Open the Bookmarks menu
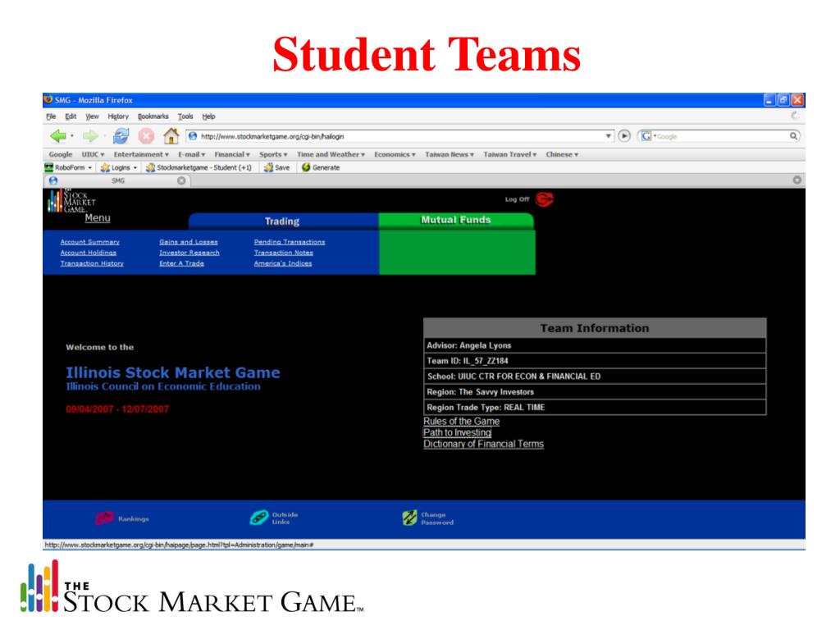 click(153, 116)
